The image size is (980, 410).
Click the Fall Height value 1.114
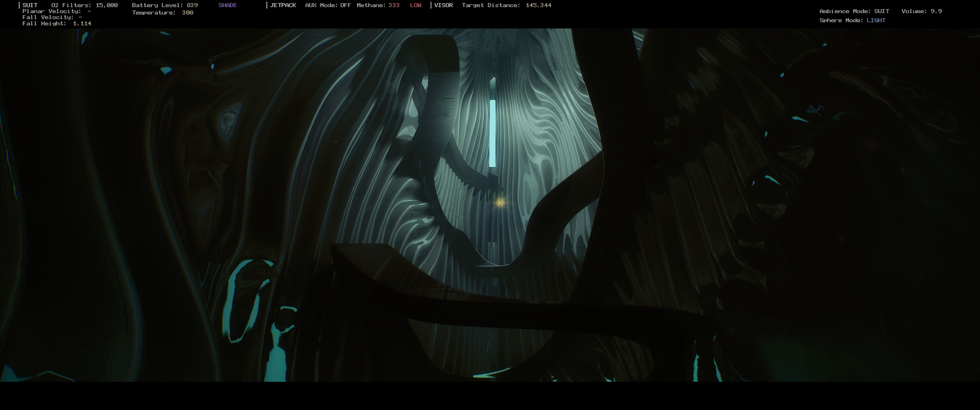(x=82, y=23)
